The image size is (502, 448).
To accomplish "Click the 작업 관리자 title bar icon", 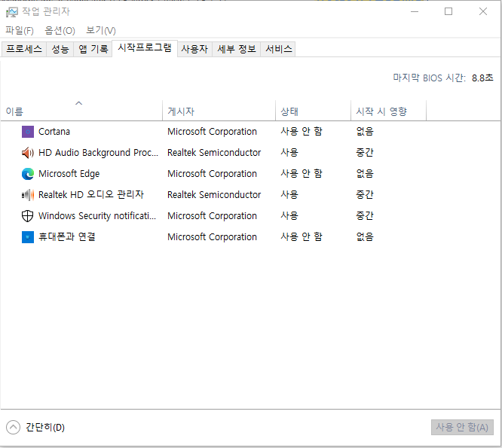I will coord(12,12).
